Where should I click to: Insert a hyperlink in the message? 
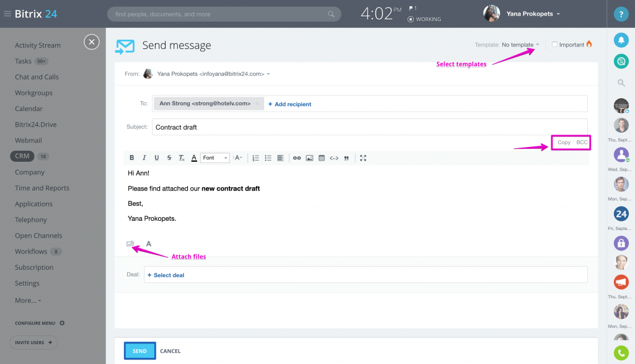coord(297,158)
